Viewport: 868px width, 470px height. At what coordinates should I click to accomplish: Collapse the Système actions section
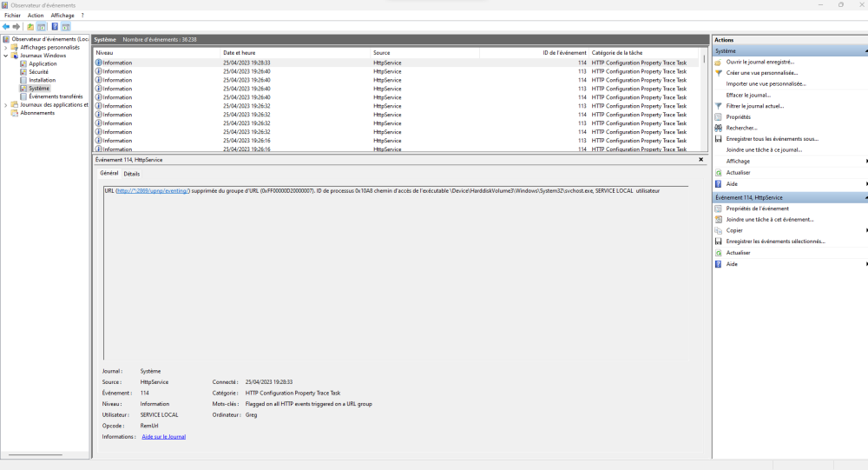click(866, 51)
